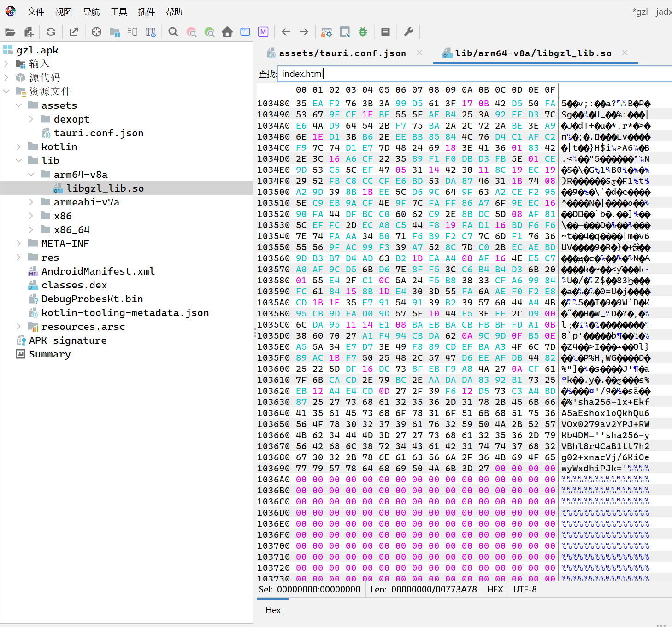Click the add files toolbar icon

(29, 32)
